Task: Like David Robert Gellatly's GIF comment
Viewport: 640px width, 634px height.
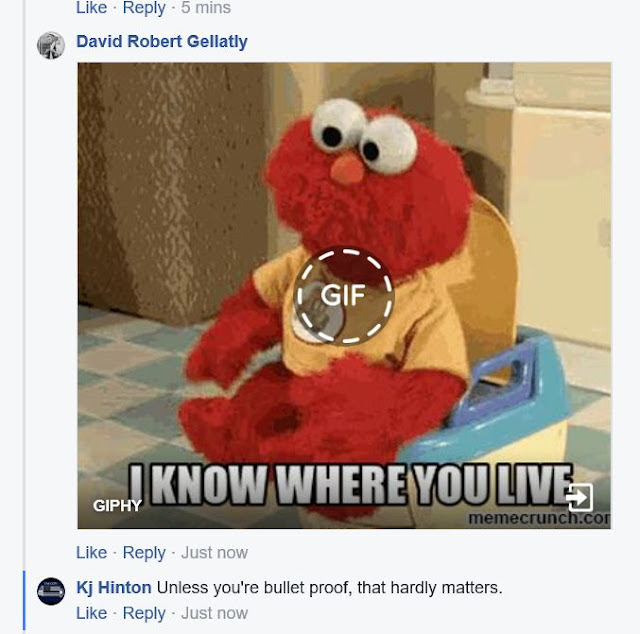Action: [91, 552]
